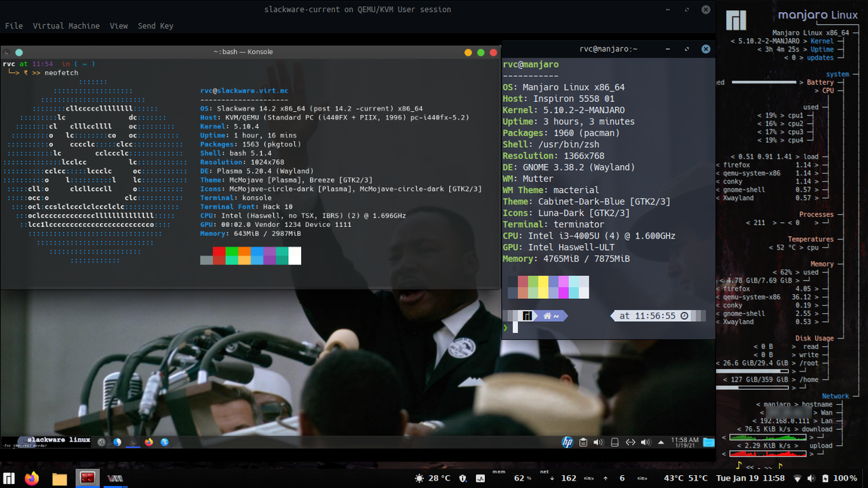Viewport: 868px width, 488px height.
Task: Open the Virtual Machine menu
Action: coord(66,26)
